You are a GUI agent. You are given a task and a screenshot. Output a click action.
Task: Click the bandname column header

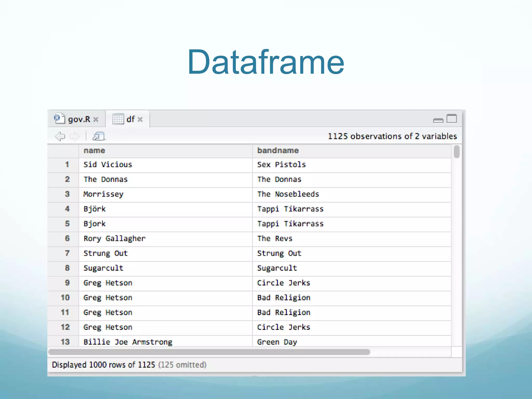click(x=278, y=151)
